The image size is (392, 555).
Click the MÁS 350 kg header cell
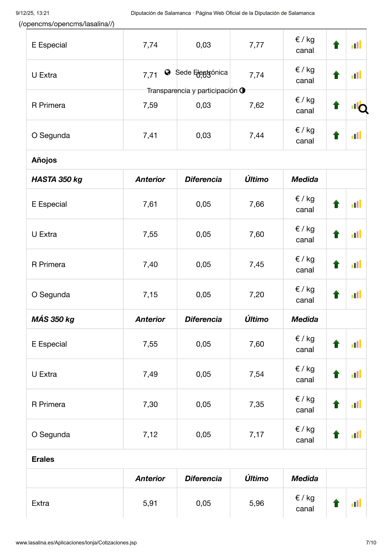click(53, 319)
